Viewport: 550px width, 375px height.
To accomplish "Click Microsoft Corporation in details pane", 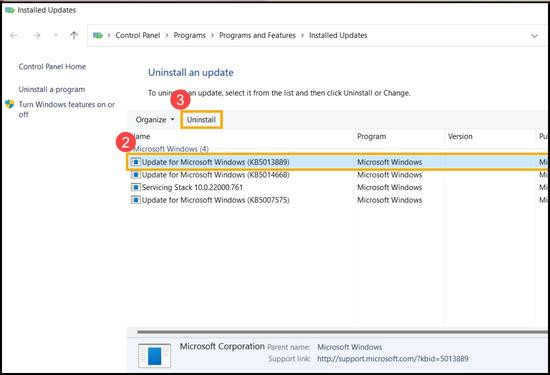I will click(222, 347).
